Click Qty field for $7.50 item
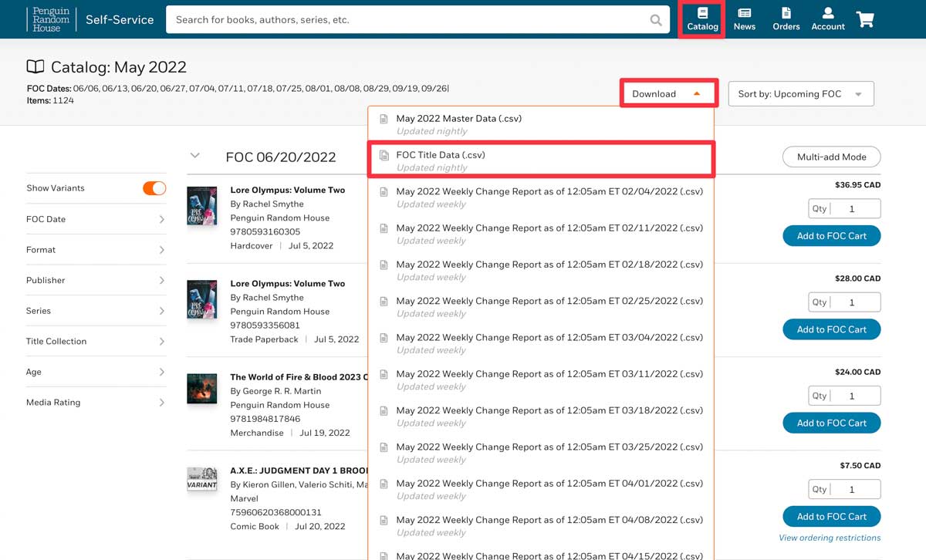Viewport: 926px width, 560px height. coord(844,489)
